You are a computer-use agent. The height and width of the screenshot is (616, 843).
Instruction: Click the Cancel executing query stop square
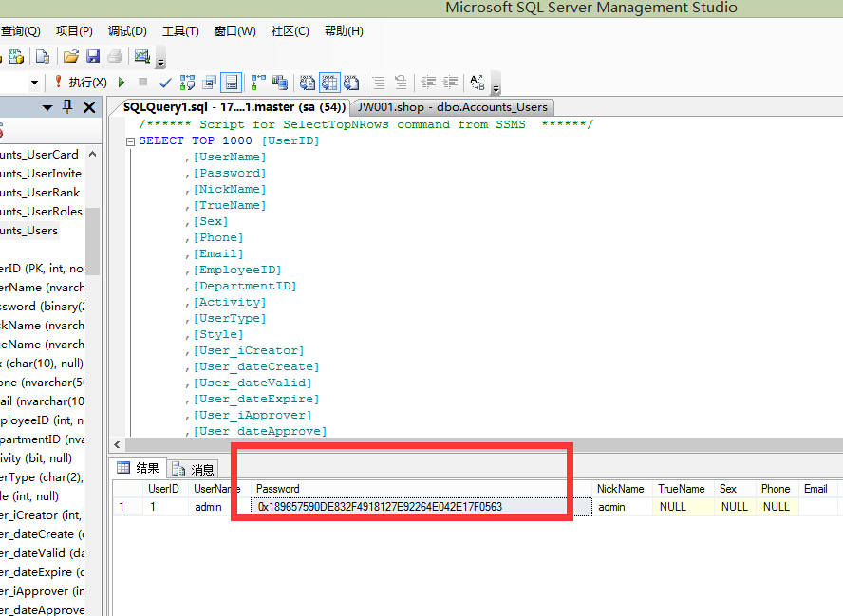pyautogui.click(x=142, y=82)
